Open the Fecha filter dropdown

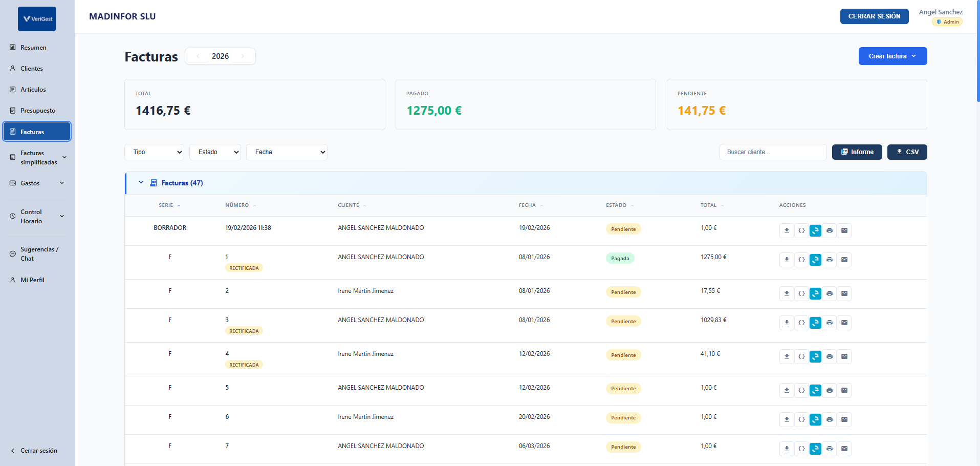point(287,152)
